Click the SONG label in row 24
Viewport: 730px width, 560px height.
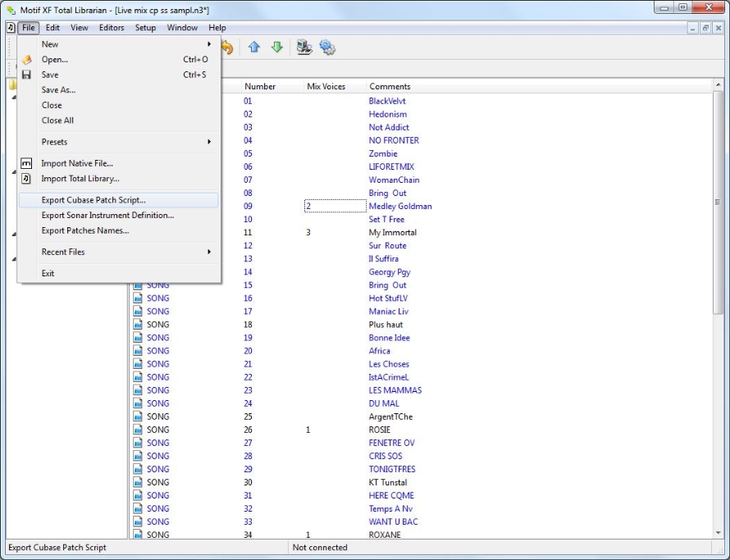[x=157, y=403]
